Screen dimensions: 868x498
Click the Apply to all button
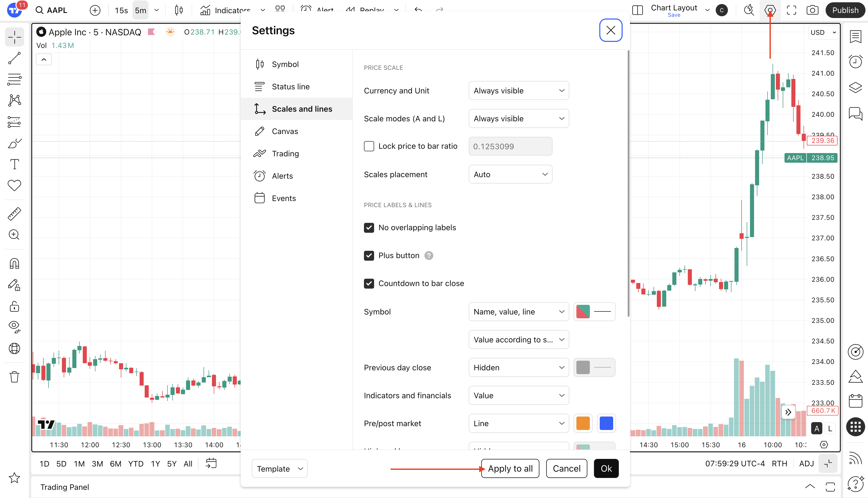[x=510, y=469]
